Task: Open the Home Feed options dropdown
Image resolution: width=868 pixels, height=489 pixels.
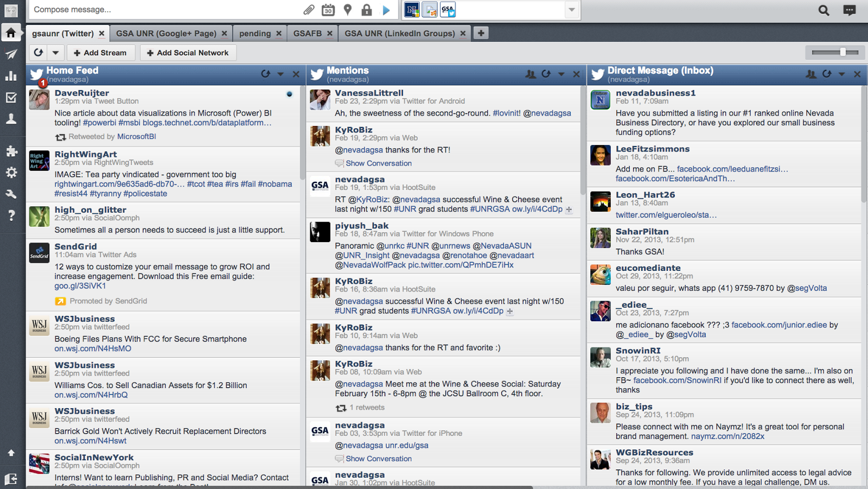Action: click(x=280, y=74)
